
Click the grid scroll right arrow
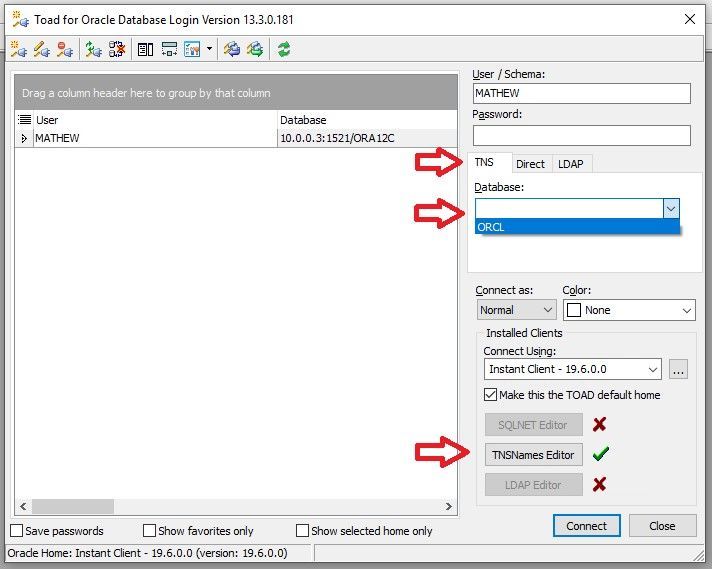tap(449, 506)
